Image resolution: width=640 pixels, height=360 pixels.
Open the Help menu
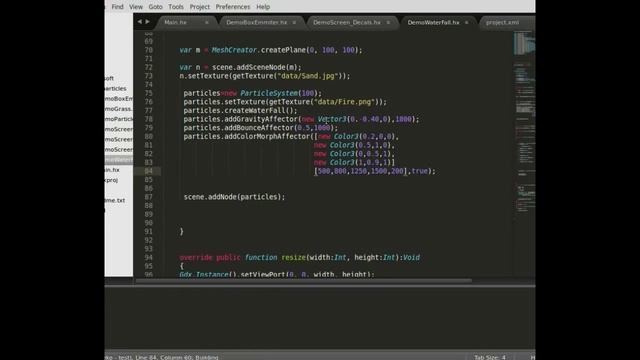[263, 7]
